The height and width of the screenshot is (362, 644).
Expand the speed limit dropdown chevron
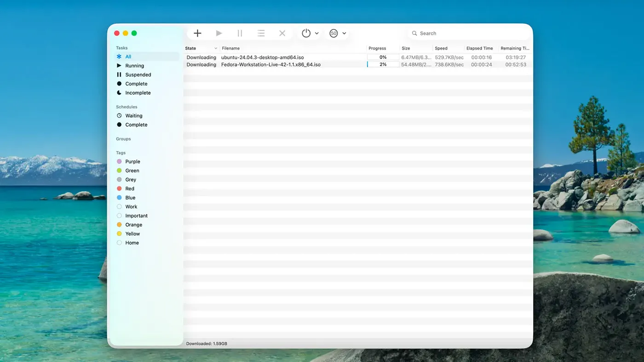[x=344, y=33]
